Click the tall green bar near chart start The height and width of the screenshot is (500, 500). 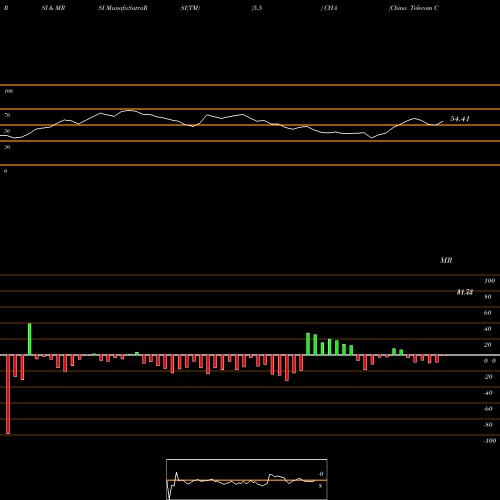coord(30,339)
